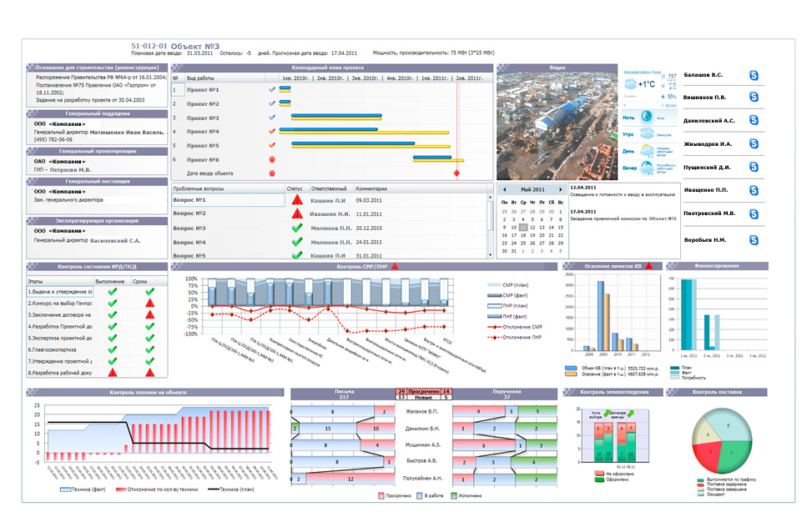Select the 'Вопрос №5' issue row

point(189,255)
